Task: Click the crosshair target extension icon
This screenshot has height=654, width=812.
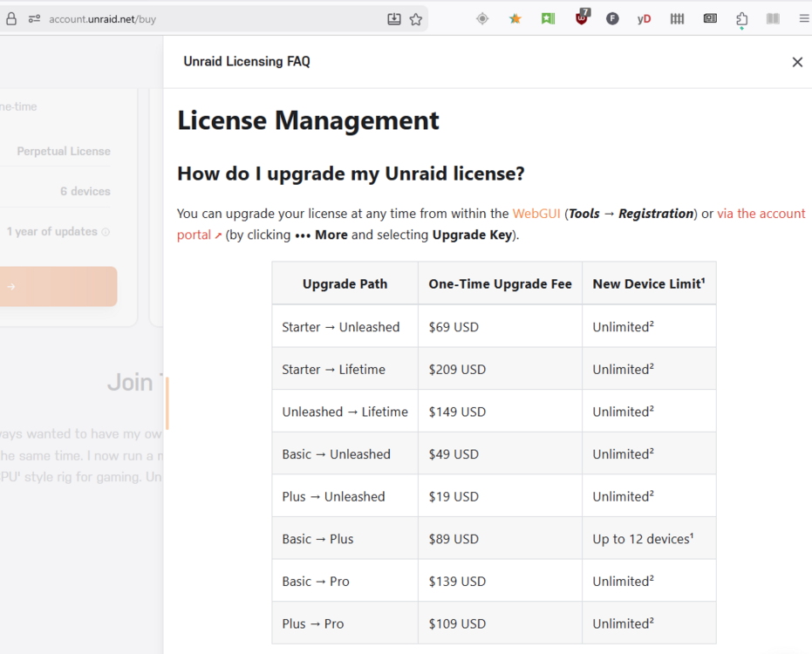Action: [482, 19]
